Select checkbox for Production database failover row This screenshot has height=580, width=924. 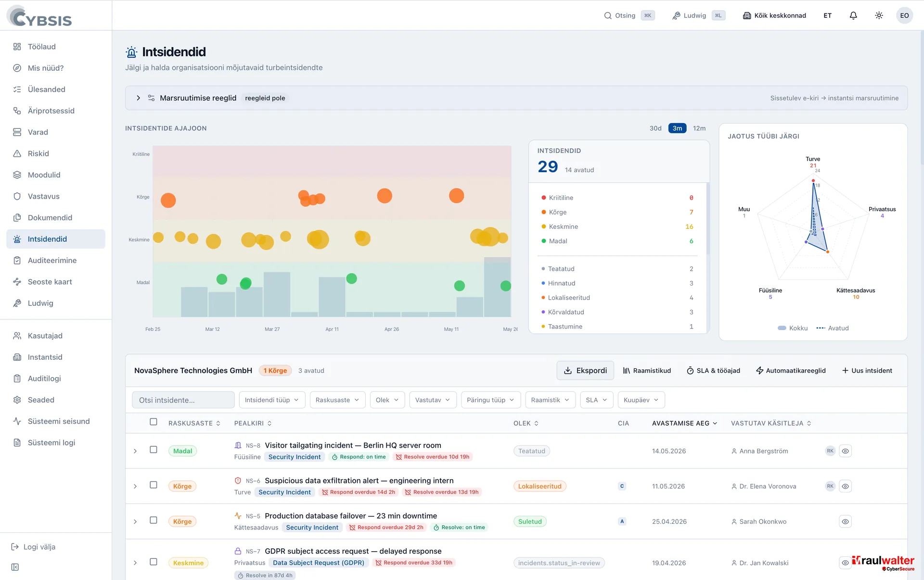point(154,520)
